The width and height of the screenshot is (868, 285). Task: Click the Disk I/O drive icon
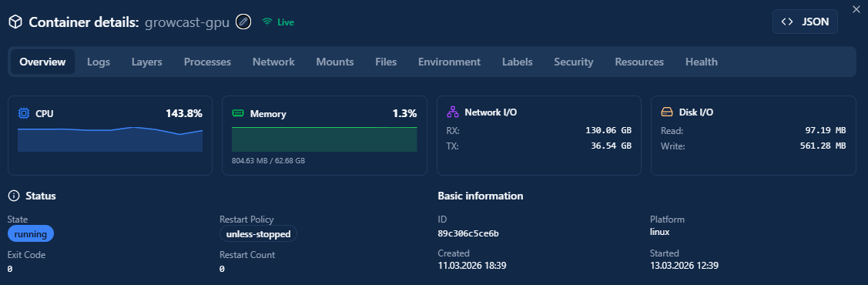[667, 112]
